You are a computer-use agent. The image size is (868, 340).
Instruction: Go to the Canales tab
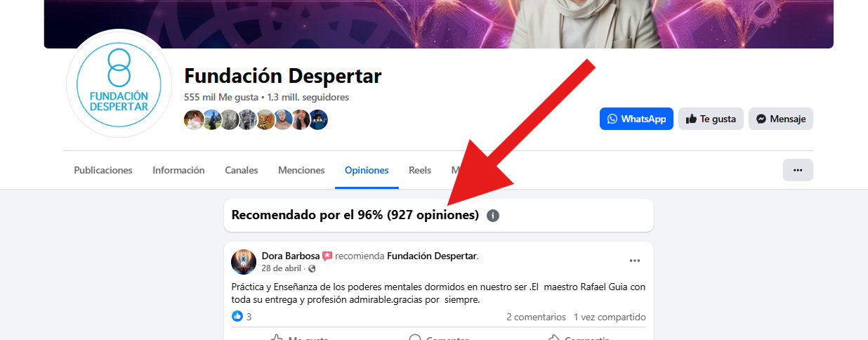point(242,170)
